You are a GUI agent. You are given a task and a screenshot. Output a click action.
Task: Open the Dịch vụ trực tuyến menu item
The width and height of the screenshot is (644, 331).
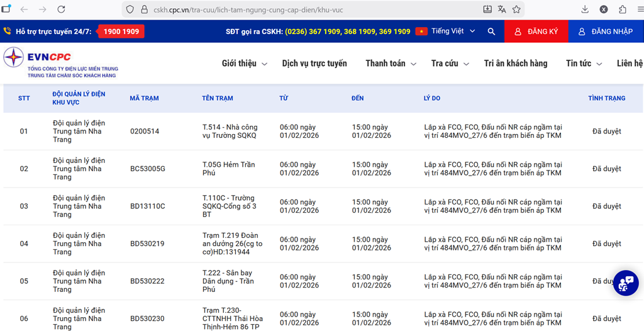314,64
